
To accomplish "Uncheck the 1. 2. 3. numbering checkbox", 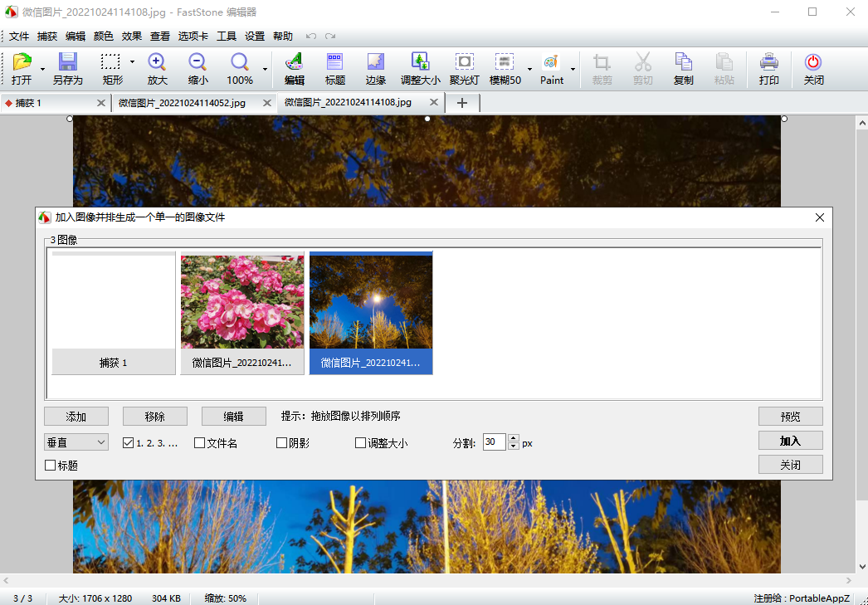I will click(128, 443).
